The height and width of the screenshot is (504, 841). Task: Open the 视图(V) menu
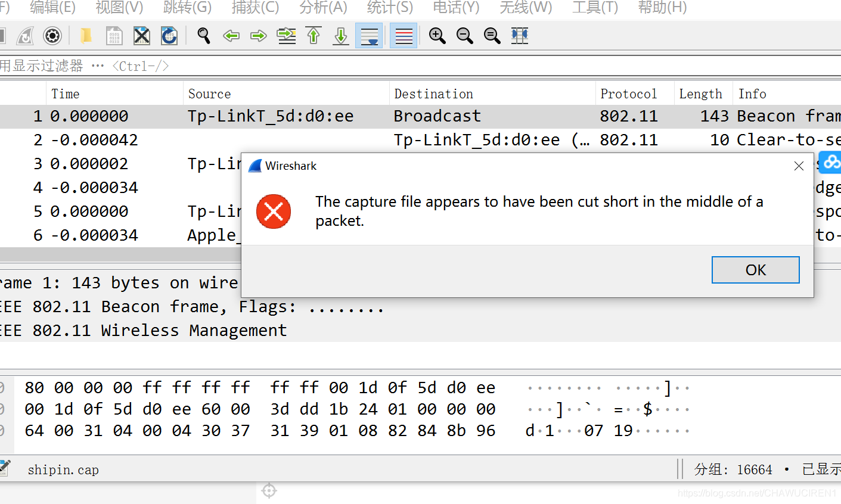(119, 8)
